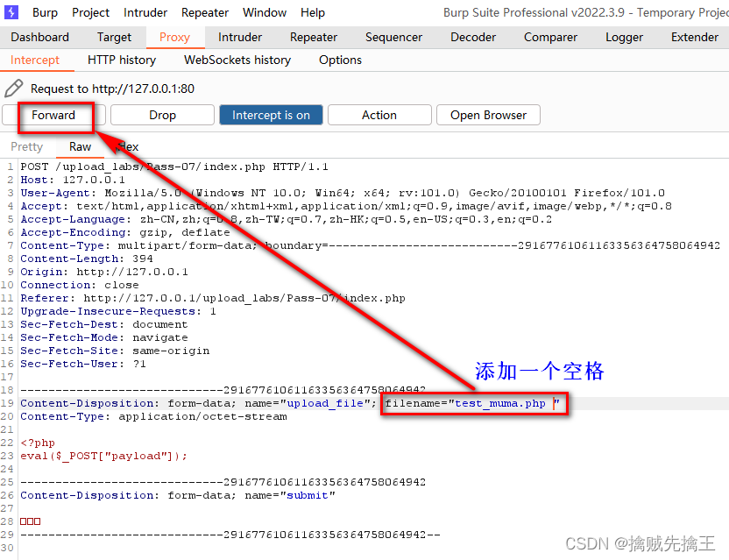Open the proxy Options sub-tab
729x560 pixels.
click(x=340, y=60)
